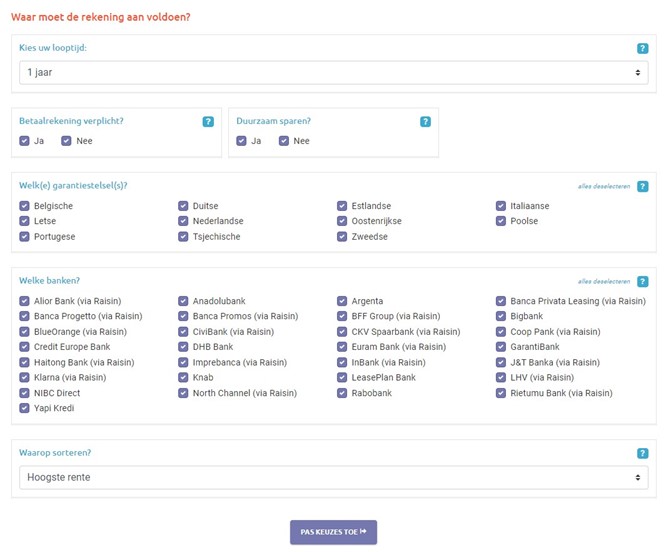Deselect Credit Europe Bank
This screenshot has height=552, width=666.
[24, 347]
